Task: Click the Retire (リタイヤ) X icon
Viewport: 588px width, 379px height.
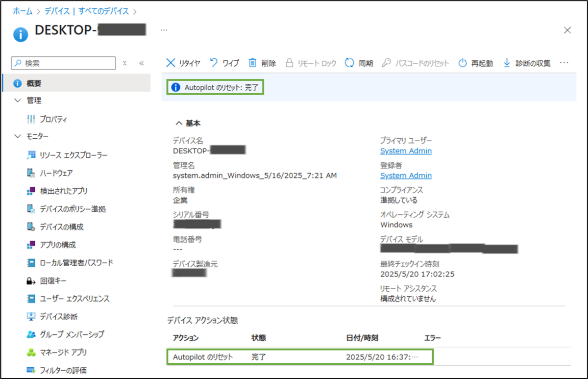Action: point(171,63)
